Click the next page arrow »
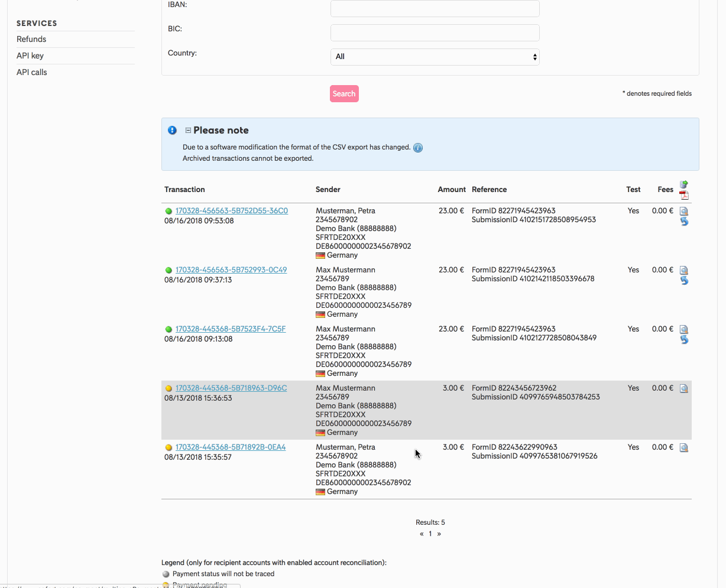Viewport: 726px width, 588px height. click(439, 534)
